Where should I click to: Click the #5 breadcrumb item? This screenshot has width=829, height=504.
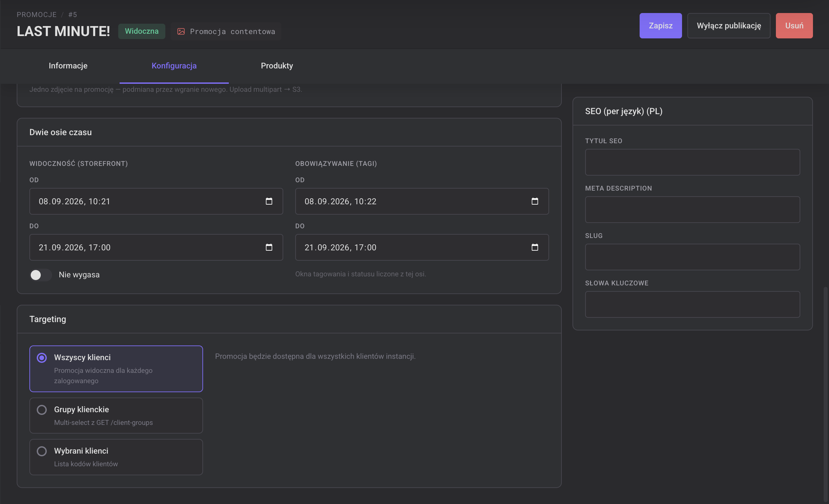point(73,14)
